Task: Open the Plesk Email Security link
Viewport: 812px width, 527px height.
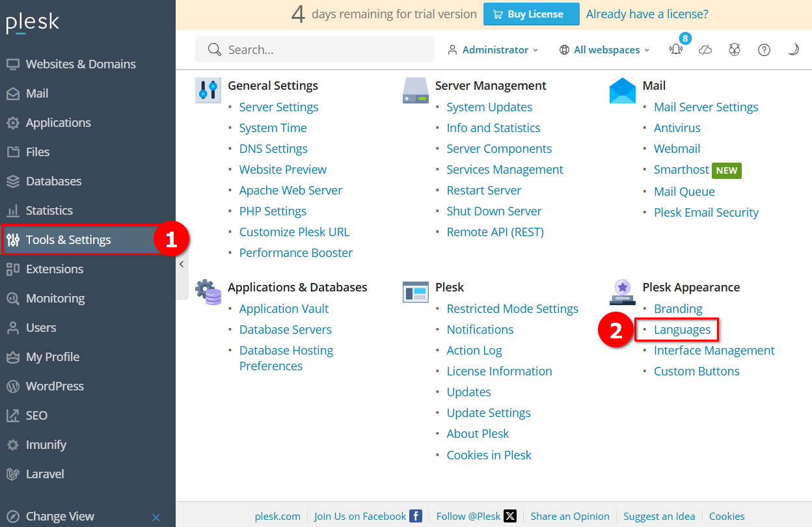Action: click(706, 213)
